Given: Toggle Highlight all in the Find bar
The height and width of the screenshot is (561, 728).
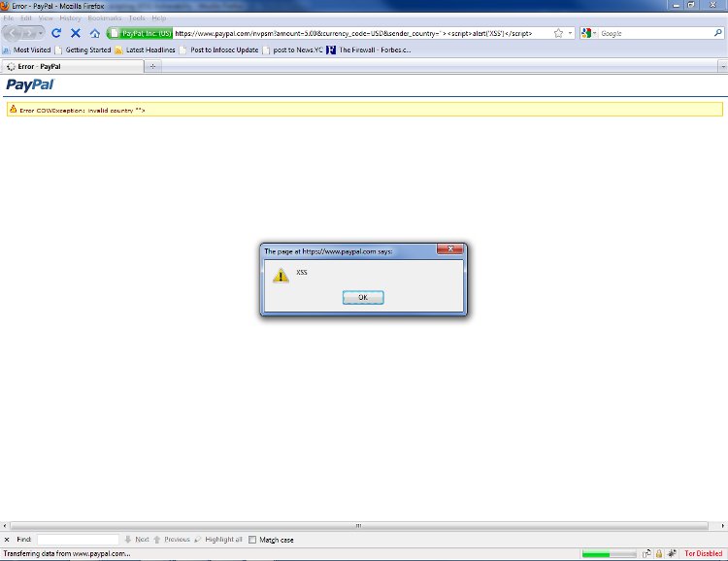Looking at the screenshot, I should (x=218, y=540).
